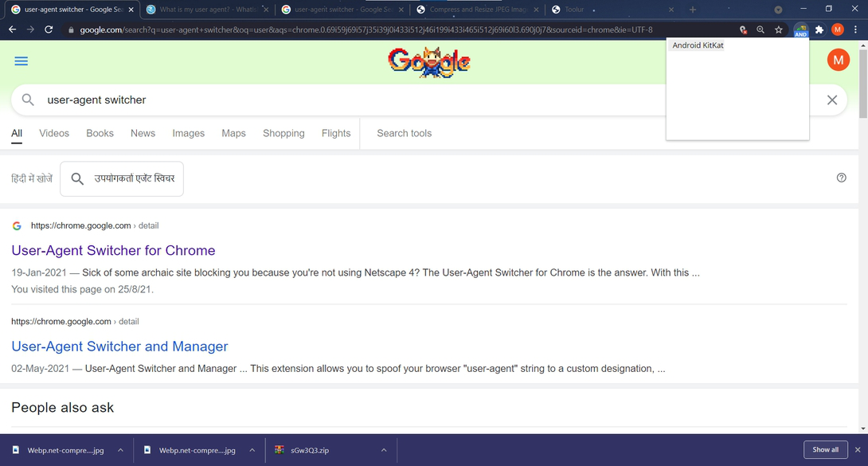
Task: Open the Extensions puzzle piece menu
Action: pyautogui.click(x=819, y=30)
